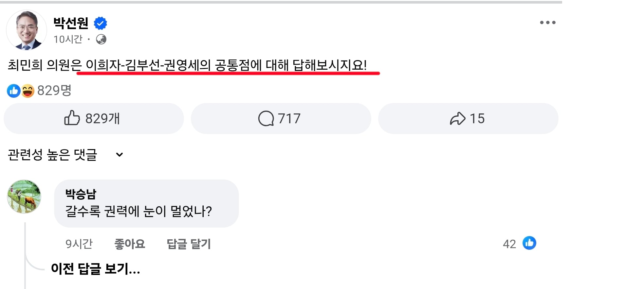
Task: Click the blue verified badge next to 박선원
Action: tap(101, 23)
